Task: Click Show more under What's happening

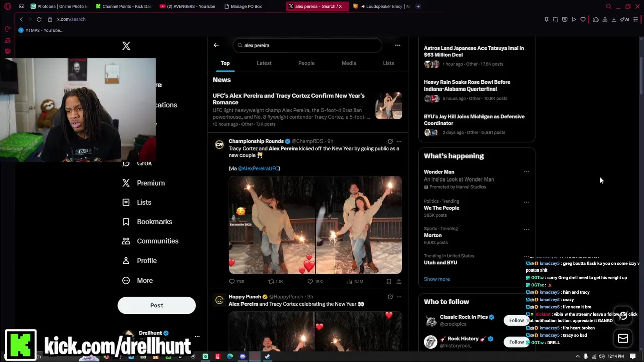Action: (437, 279)
